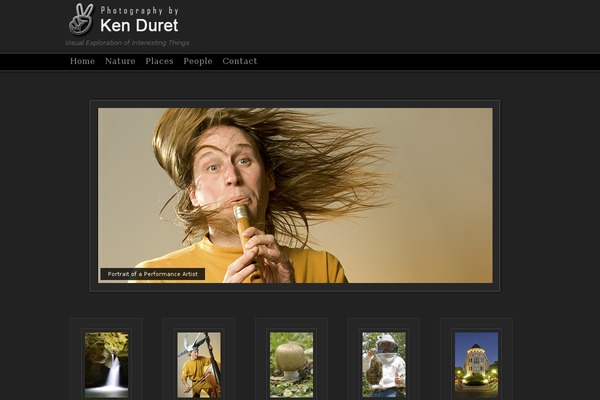Open the Nature gallery menu item
This screenshot has height=400, width=600.
(x=120, y=61)
